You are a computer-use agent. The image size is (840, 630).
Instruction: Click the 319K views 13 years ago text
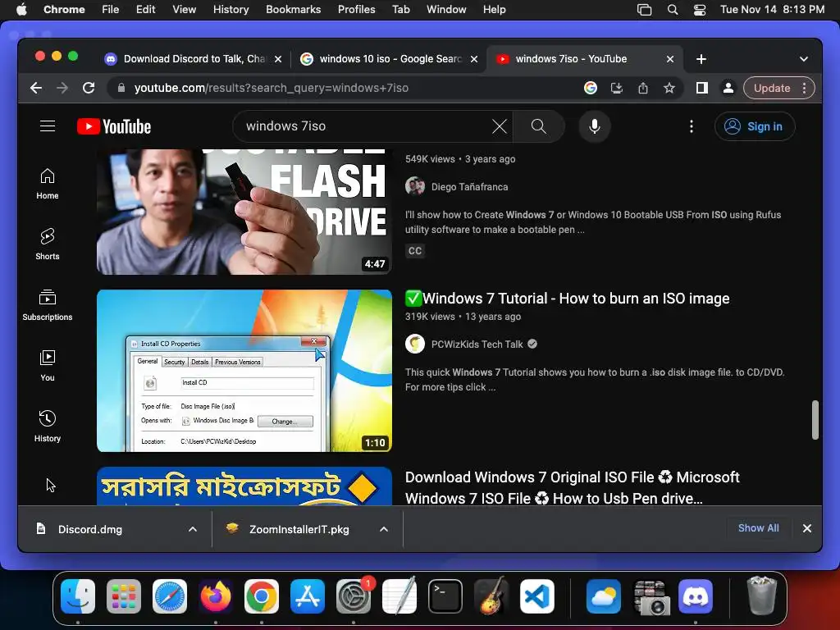[x=463, y=317]
